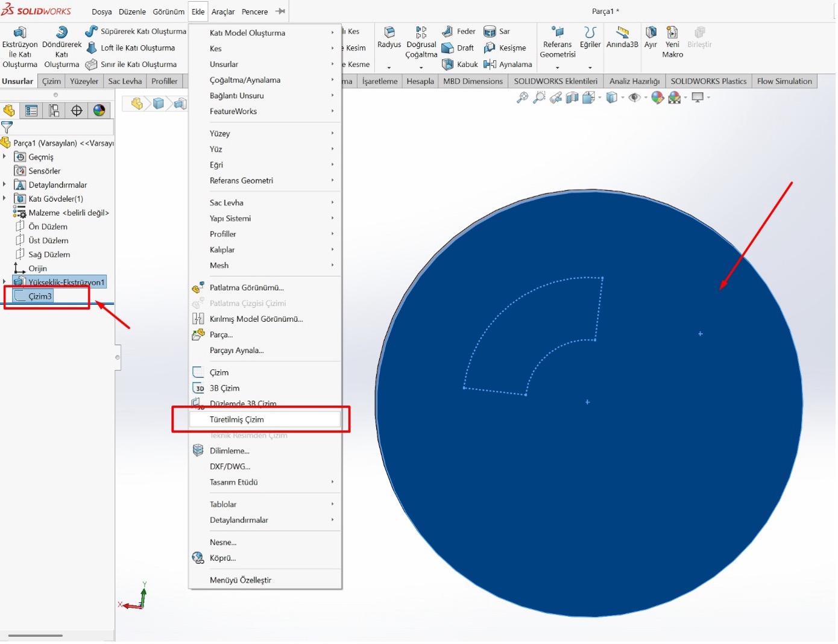Image resolution: width=838 pixels, height=644 pixels.
Task: Toggle the Hide/Show Items eye icon
Action: click(x=634, y=97)
